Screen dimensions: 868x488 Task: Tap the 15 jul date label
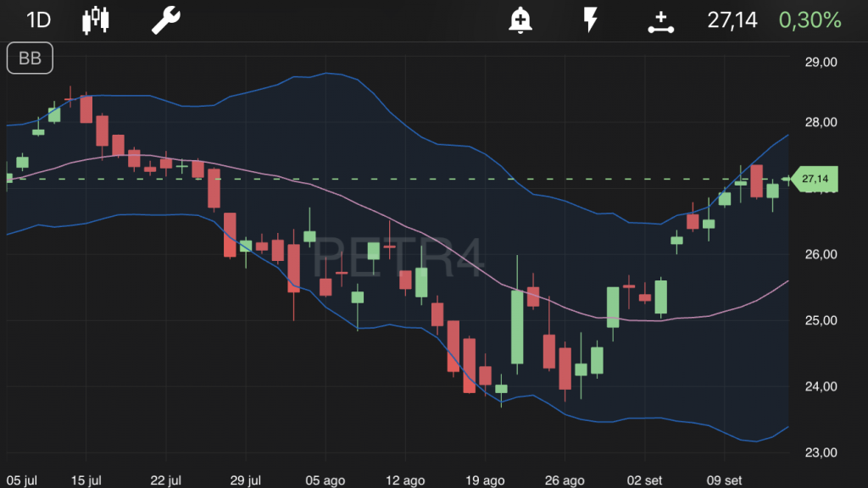click(x=86, y=480)
